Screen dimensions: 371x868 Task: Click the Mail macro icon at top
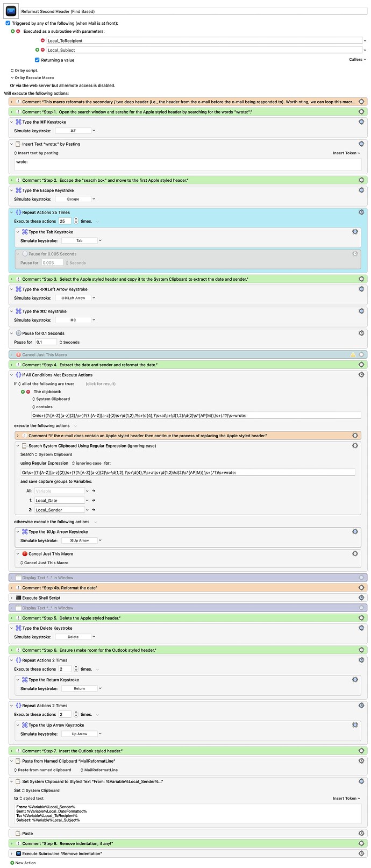pos(11,10)
